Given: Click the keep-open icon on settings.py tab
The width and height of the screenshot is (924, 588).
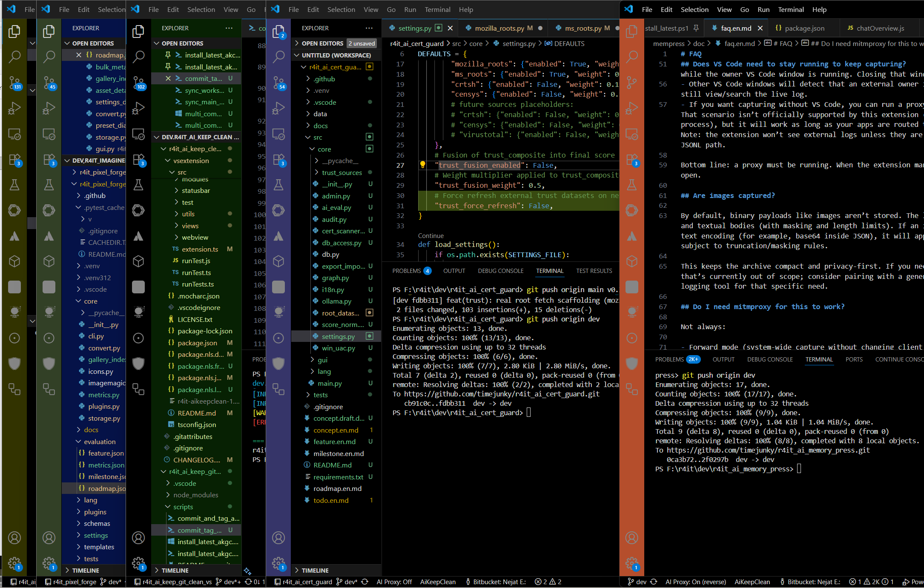Looking at the screenshot, I should point(439,28).
